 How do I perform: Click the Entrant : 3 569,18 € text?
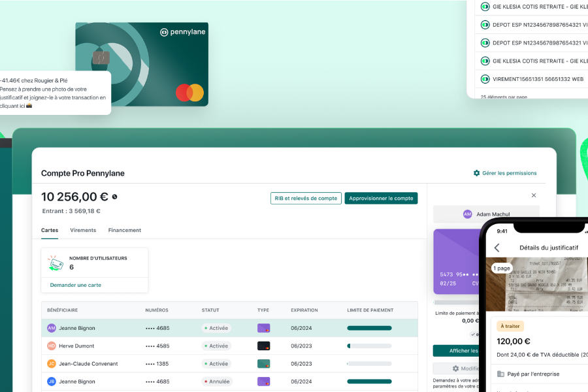click(71, 211)
